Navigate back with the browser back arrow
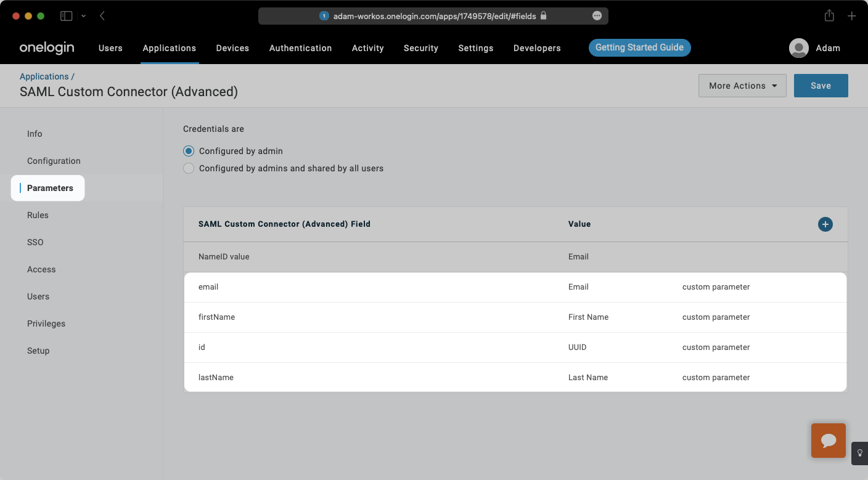Screen dimensions: 868x480 [x=102, y=15]
